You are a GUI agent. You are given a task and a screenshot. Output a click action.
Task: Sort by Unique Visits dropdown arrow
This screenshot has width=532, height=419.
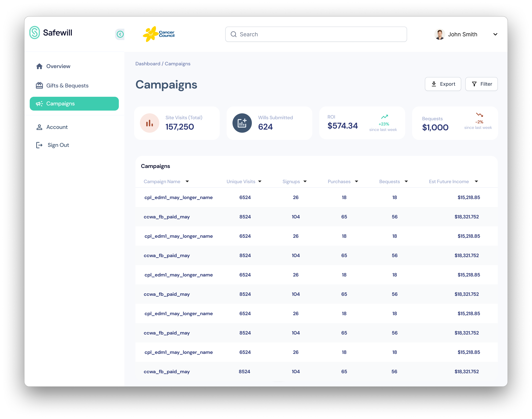tap(260, 181)
